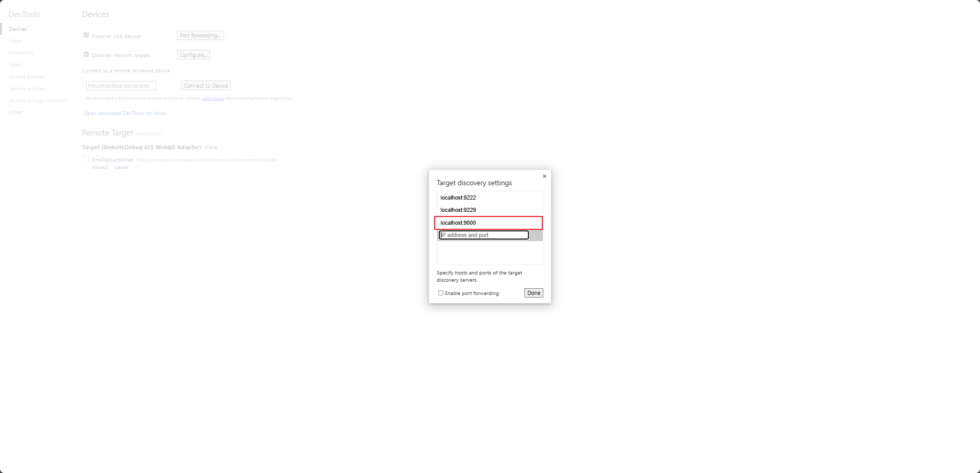Inspect the SinoPacCardsWeb target
The width and height of the screenshot is (980, 473).
point(100,167)
